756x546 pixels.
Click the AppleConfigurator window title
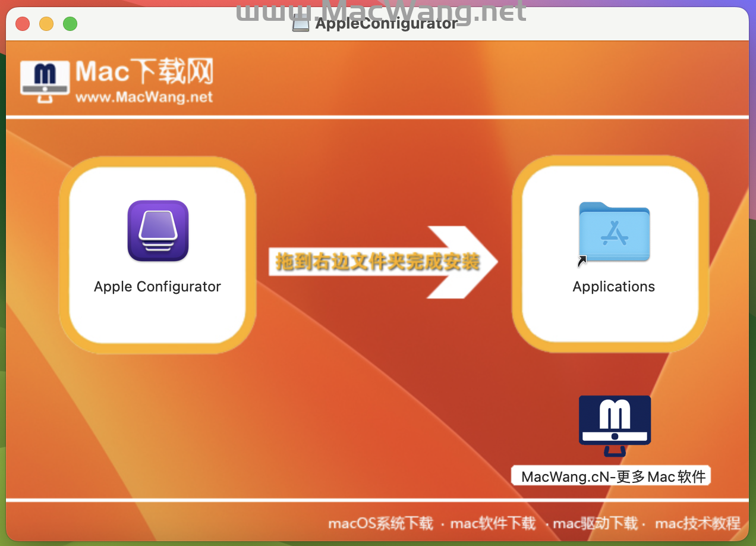click(x=386, y=23)
